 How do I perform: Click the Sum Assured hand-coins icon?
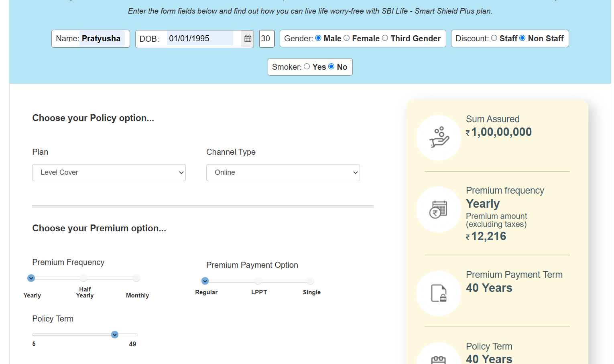(439, 138)
